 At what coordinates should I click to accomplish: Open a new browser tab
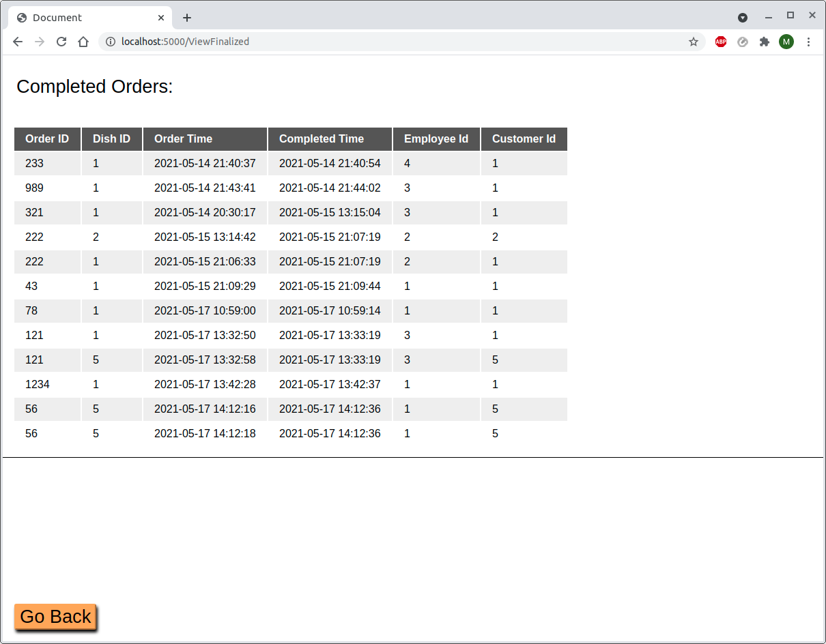click(187, 17)
